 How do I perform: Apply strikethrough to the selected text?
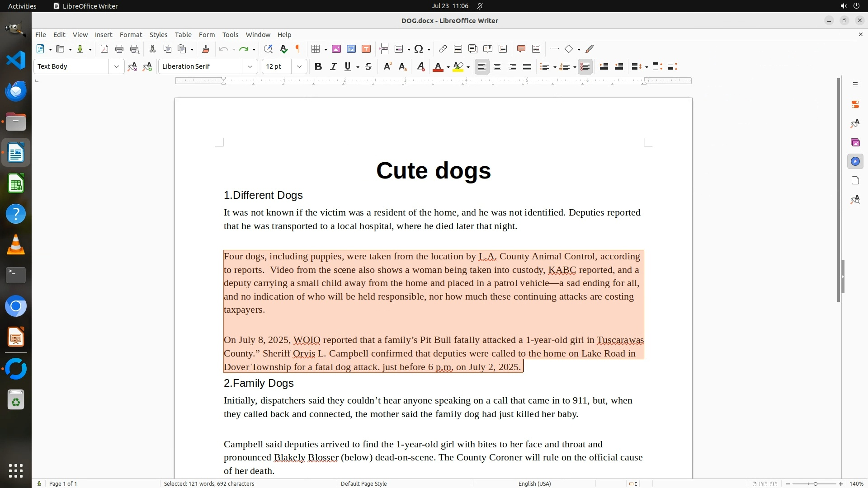pos(368,67)
